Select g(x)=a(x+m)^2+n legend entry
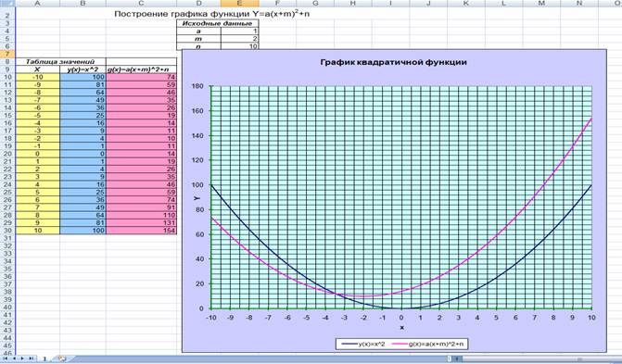 tap(428, 344)
